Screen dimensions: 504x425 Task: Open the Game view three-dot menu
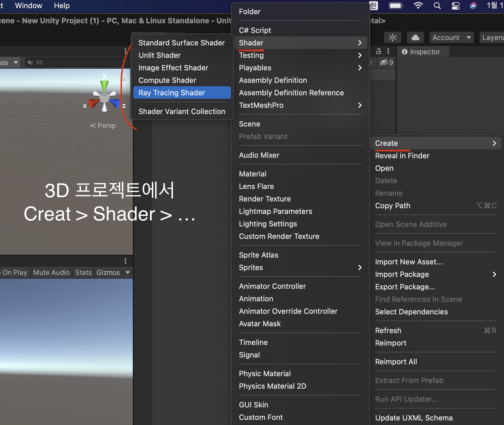[x=125, y=261]
